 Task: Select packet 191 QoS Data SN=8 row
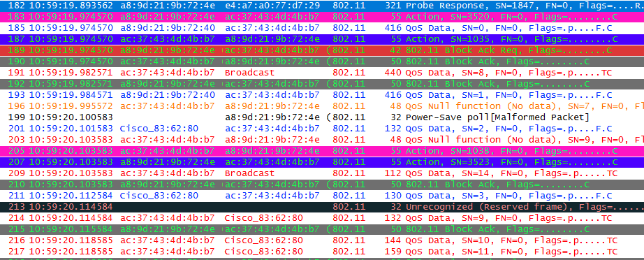[x=322, y=73]
